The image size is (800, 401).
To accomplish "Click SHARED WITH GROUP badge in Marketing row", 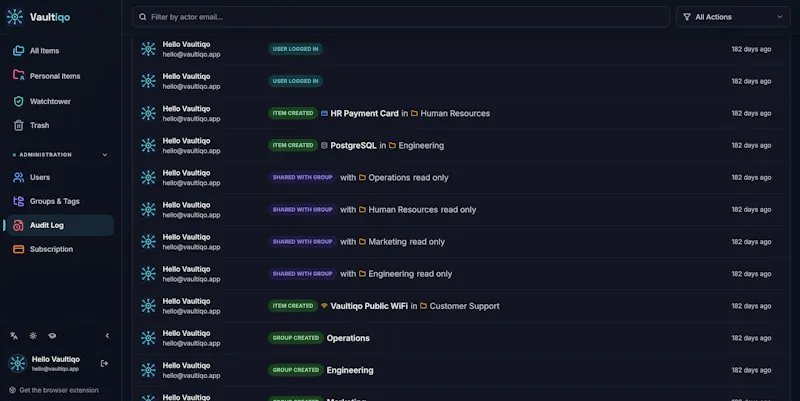I will tap(303, 242).
